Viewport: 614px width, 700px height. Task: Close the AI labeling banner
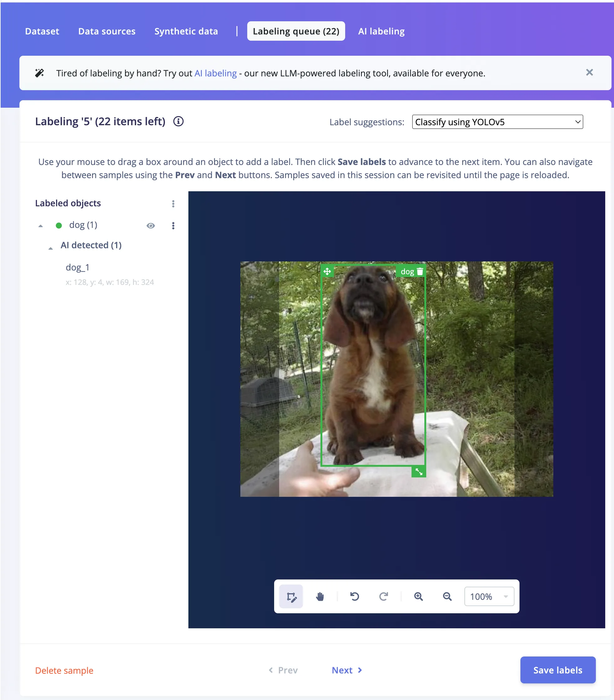[x=589, y=72]
